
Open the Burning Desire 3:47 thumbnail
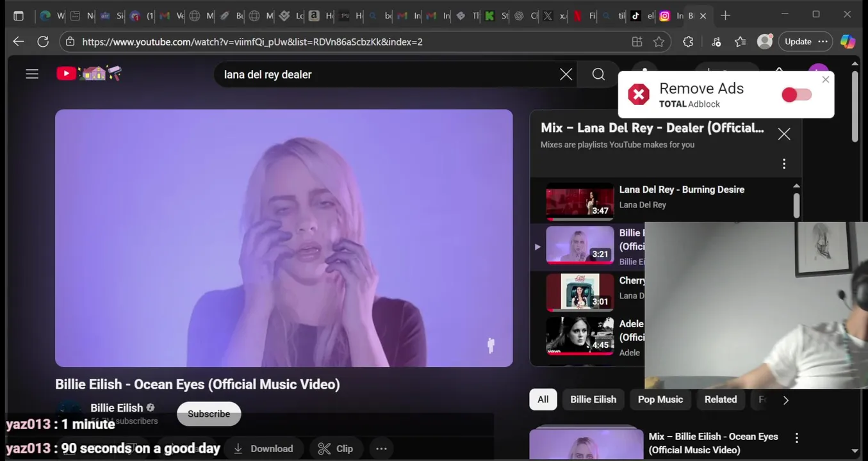pos(580,202)
